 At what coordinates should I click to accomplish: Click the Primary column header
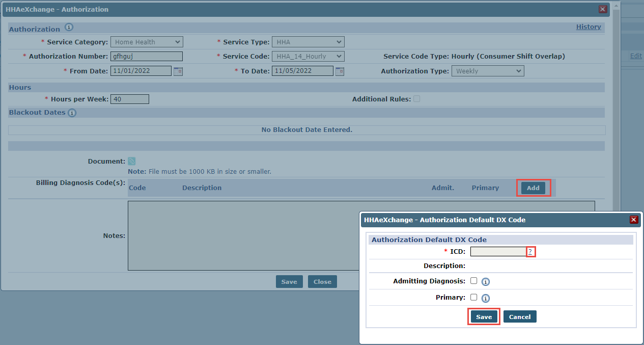click(x=485, y=188)
